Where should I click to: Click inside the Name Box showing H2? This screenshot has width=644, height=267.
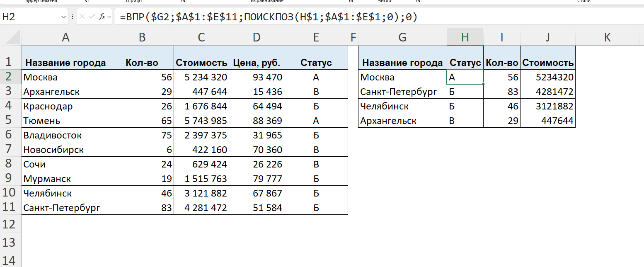coord(31,17)
